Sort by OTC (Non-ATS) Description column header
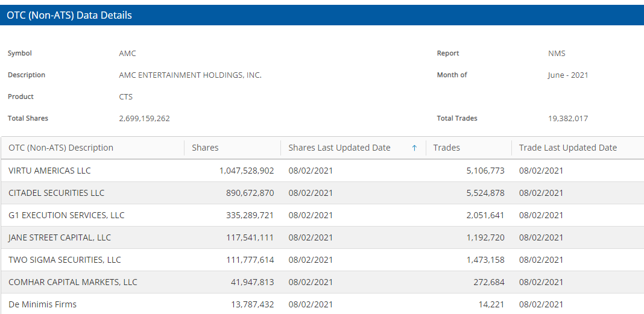644x314 pixels. point(61,148)
